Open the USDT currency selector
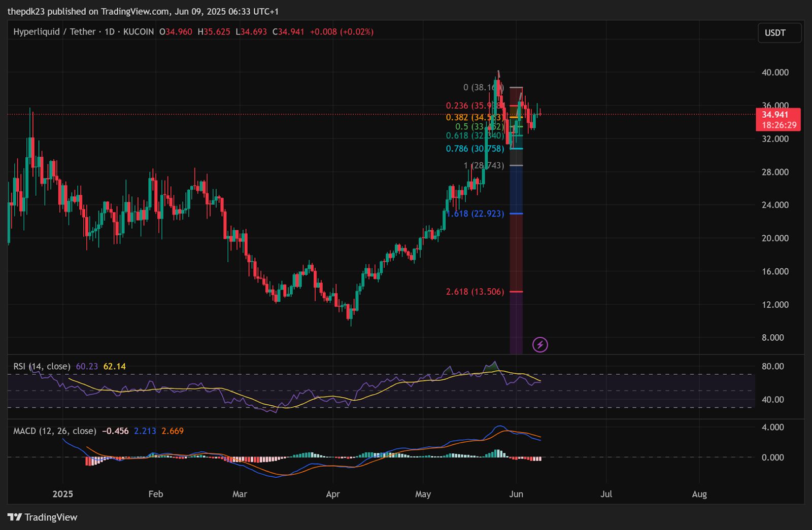The width and height of the screenshot is (812, 530). point(780,33)
